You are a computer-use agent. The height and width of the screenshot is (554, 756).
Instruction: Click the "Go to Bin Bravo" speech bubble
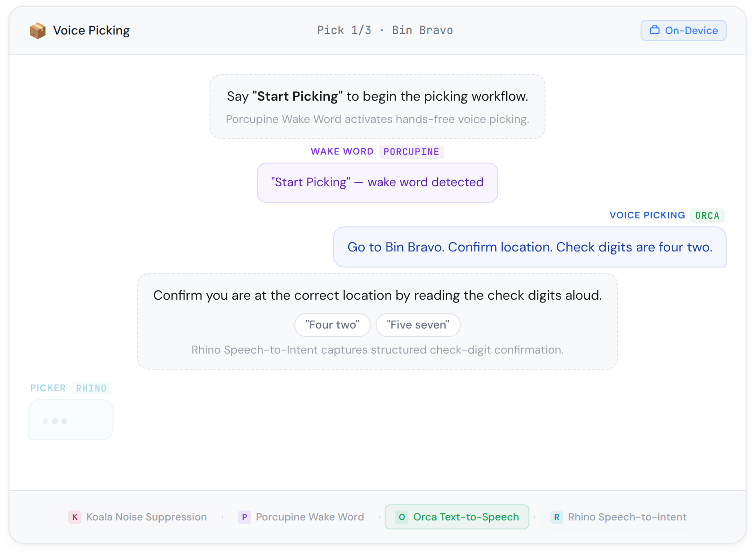530,247
